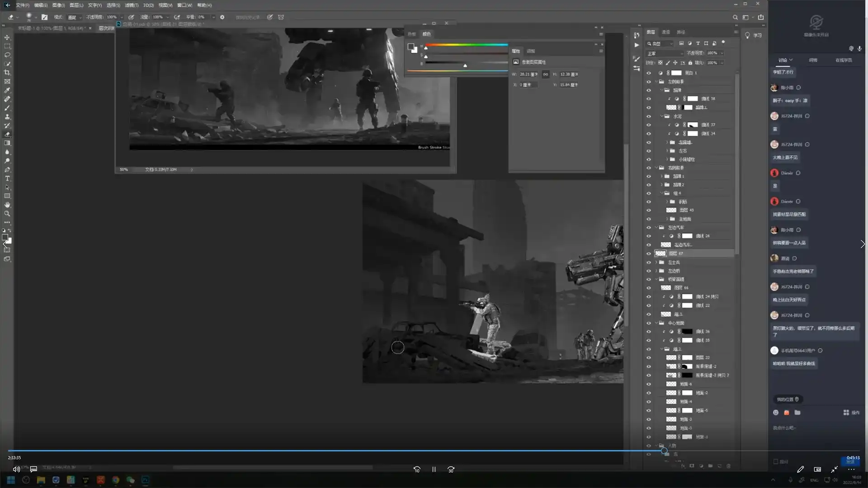The height and width of the screenshot is (488, 868).
Task: Select the Clone Stamp tool
Action: tap(7, 117)
